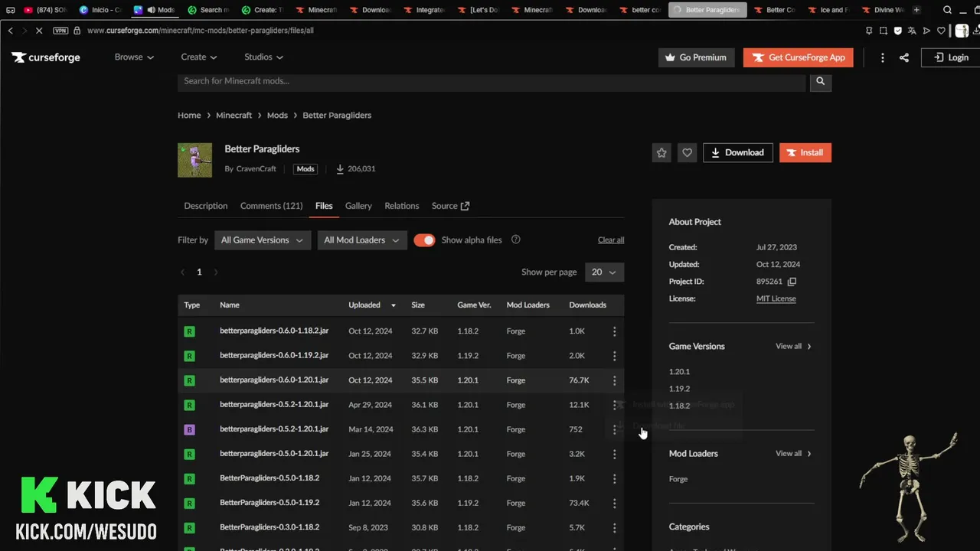Open options for betterparagliders-0.6.0-1.20.1.jar
This screenshot has height=551, width=980.
[614, 380]
